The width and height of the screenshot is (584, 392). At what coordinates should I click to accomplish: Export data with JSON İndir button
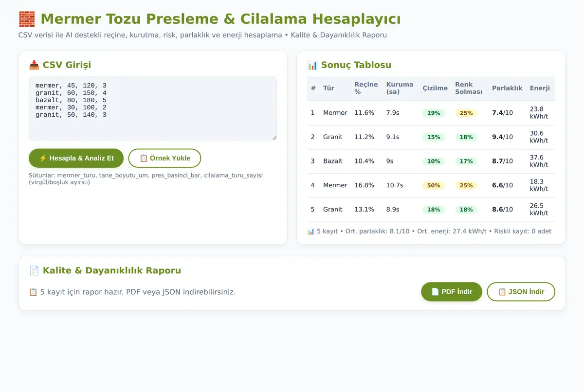(x=521, y=292)
